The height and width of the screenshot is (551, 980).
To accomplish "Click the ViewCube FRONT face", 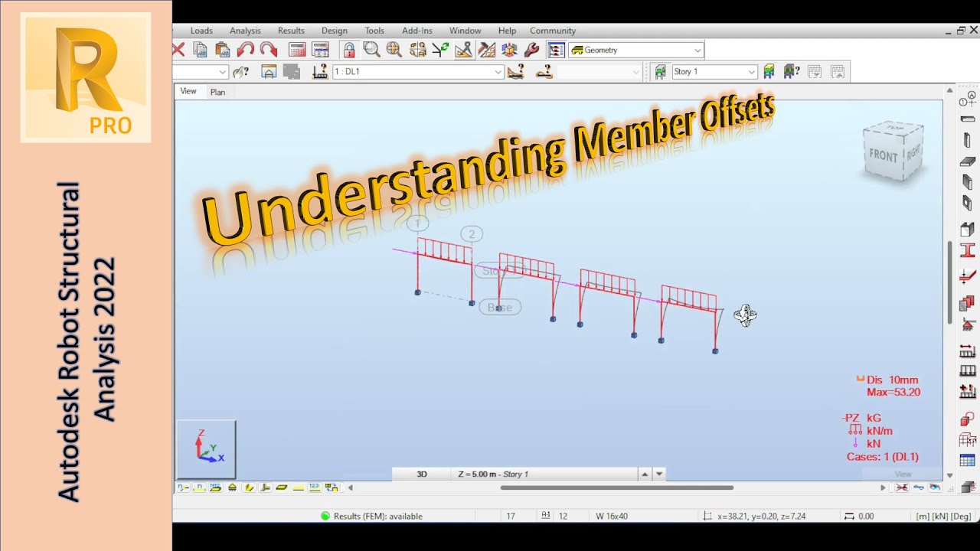I will coord(883,155).
